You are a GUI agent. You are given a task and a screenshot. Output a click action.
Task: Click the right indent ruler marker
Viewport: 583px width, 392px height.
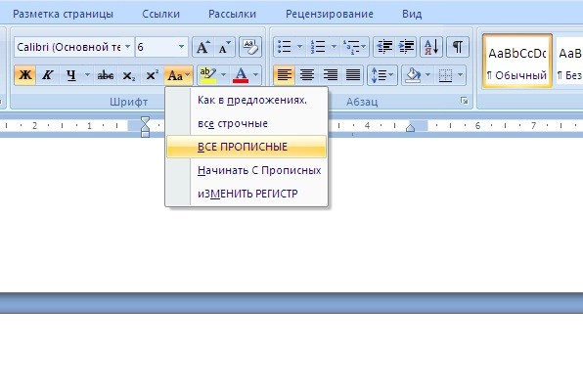click(411, 128)
